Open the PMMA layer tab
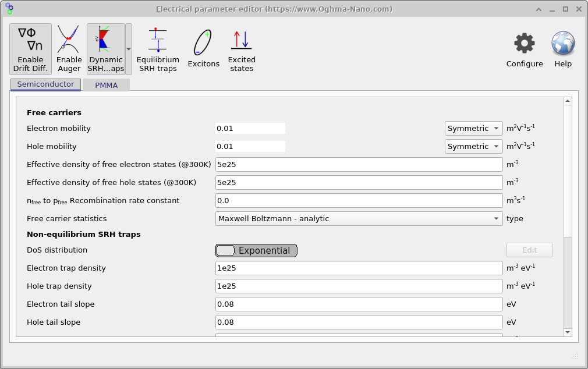588x369 pixels. click(x=107, y=85)
